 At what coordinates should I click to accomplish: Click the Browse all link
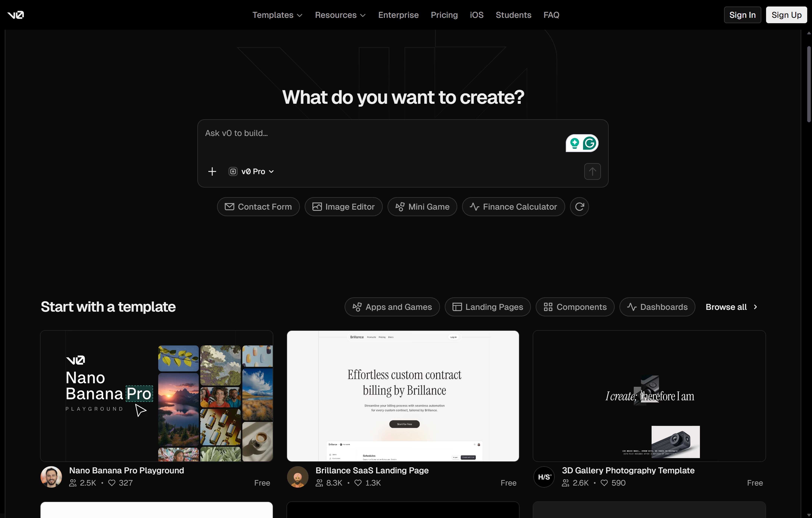[731, 307]
